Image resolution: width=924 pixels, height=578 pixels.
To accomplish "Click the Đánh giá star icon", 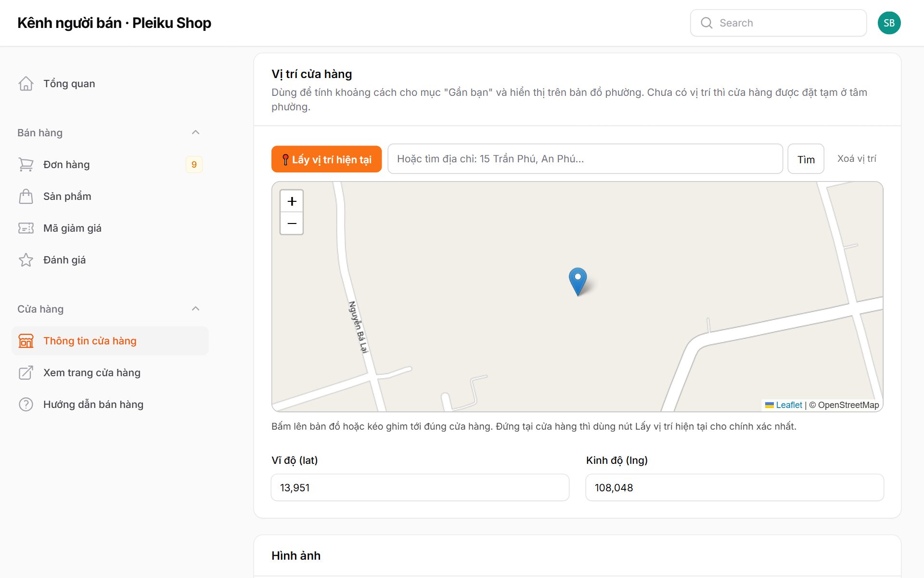I will coord(26,260).
